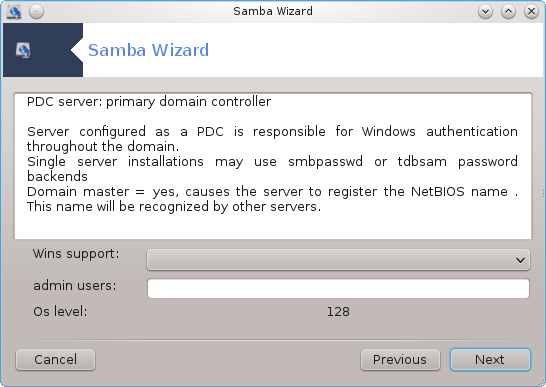Go back with the Previous button

pyautogui.click(x=400, y=359)
